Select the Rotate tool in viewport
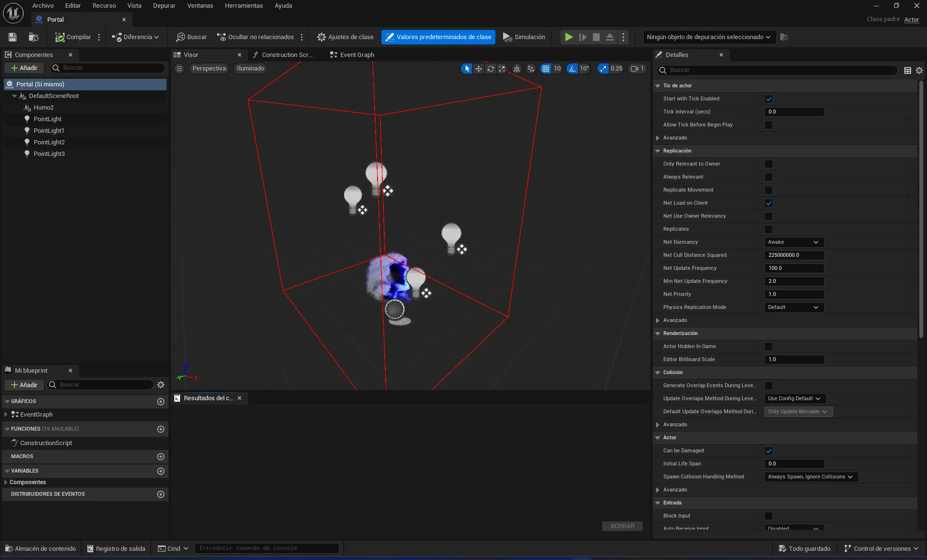The width and height of the screenshot is (927, 560). (491, 69)
